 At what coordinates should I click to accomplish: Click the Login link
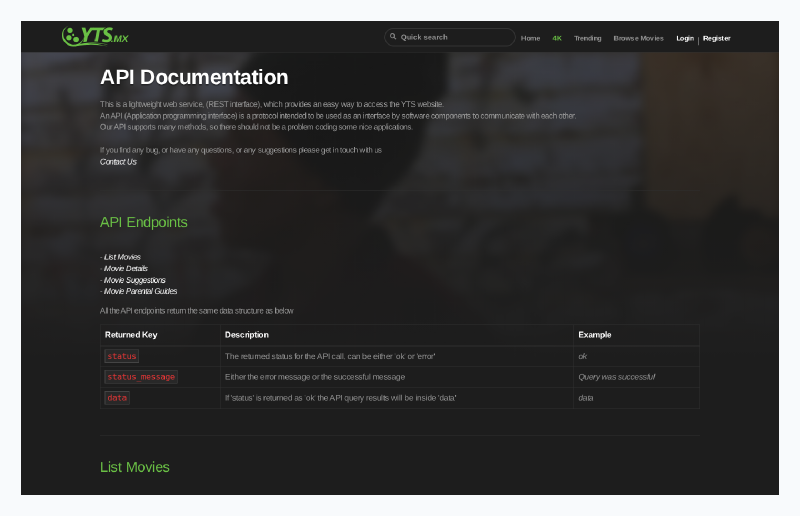[684, 38]
